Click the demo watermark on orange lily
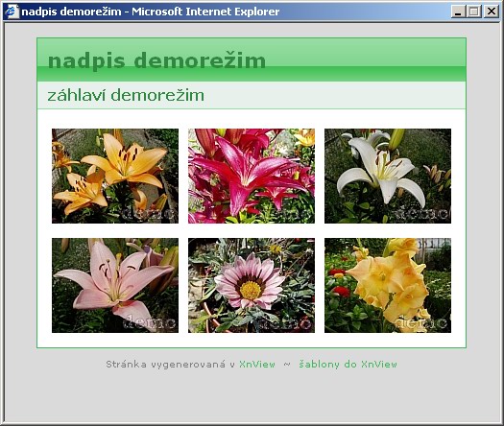 149,214
